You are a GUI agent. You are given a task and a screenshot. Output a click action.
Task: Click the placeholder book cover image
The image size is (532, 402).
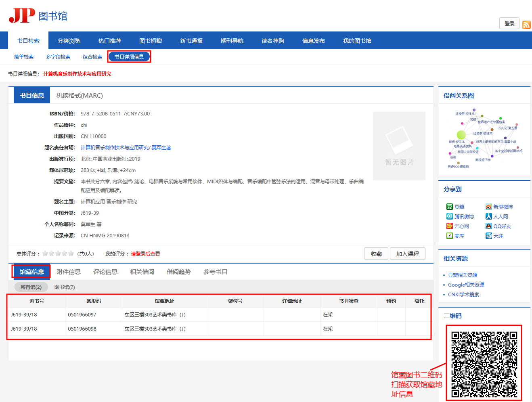(x=399, y=146)
